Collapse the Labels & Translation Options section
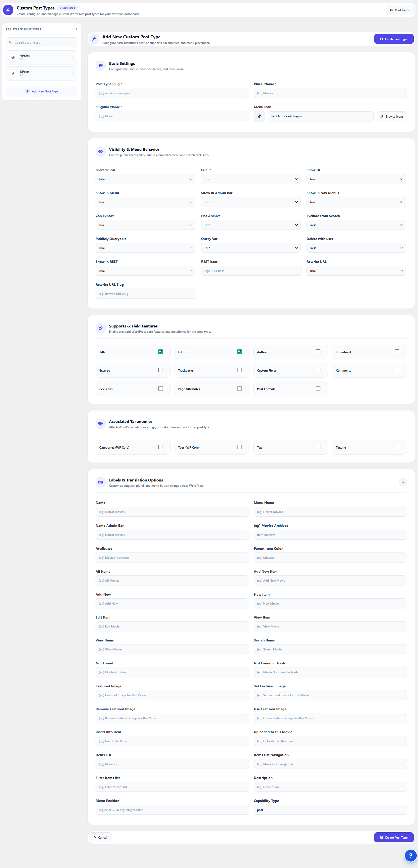This screenshot has width=418, height=868. click(x=403, y=482)
